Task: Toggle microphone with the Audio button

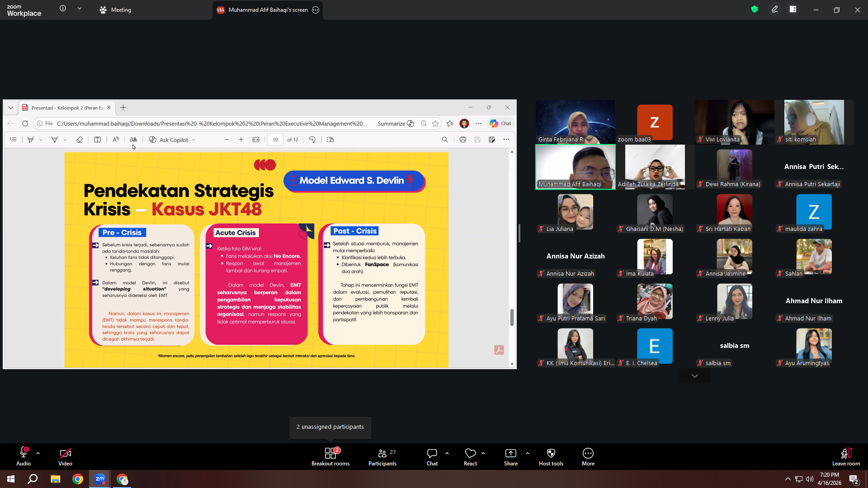Action: tap(24, 457)
